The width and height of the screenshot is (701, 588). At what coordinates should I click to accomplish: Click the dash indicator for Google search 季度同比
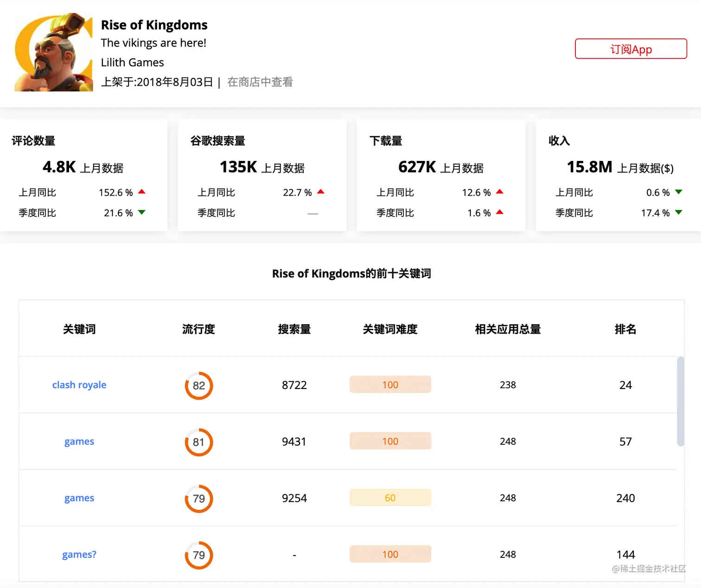tap(313, 213)
